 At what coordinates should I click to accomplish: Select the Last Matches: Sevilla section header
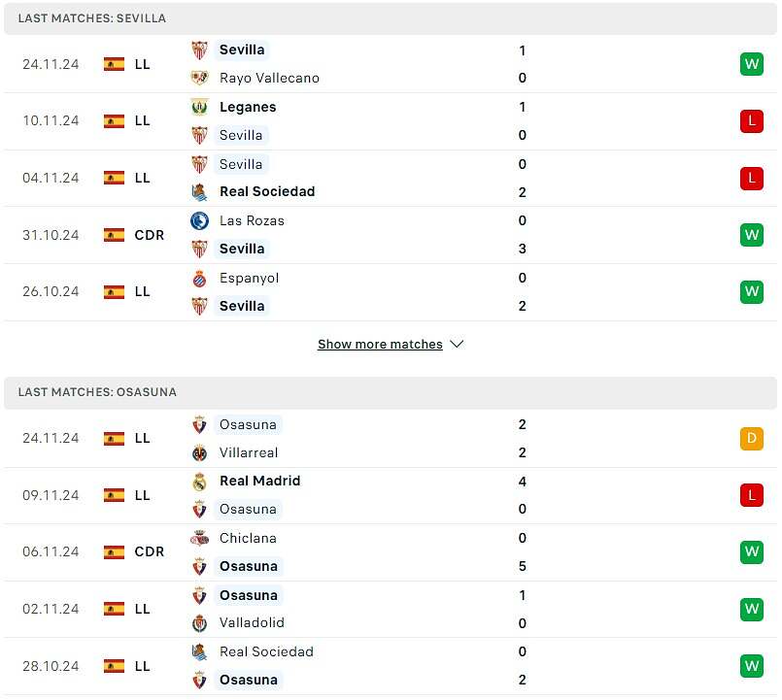click(x=91, y=18)
